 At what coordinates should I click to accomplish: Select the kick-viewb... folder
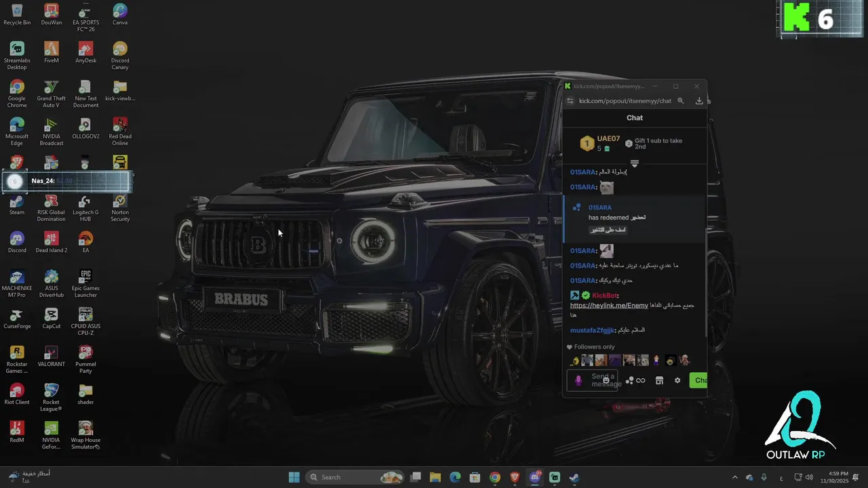[x=120, y=90]
